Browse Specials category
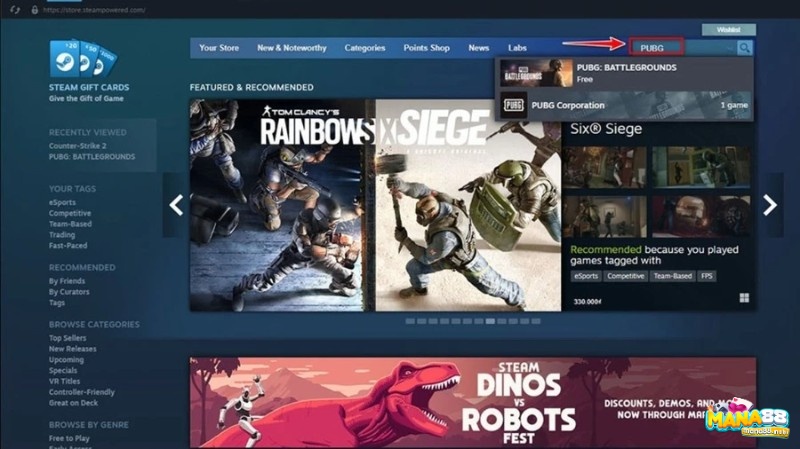Image resolution: width=800 pixels, height=449 pixels. (x=63, y=370)
